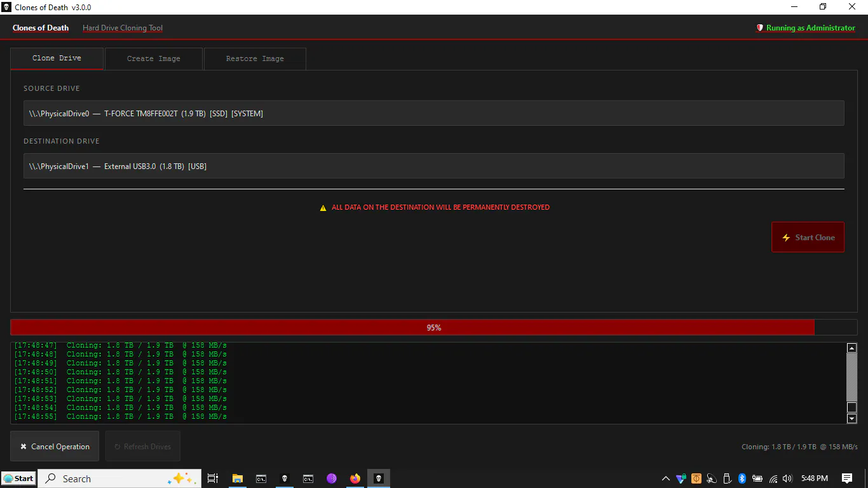
Task: Click the VPN padlock tray icon
Action: (x=681, y=478)
